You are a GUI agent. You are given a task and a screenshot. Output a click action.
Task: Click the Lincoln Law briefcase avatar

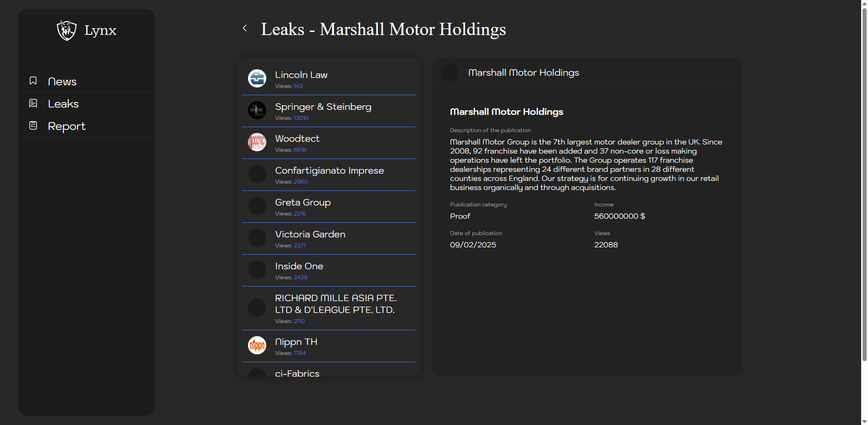[x=257, y=78]
